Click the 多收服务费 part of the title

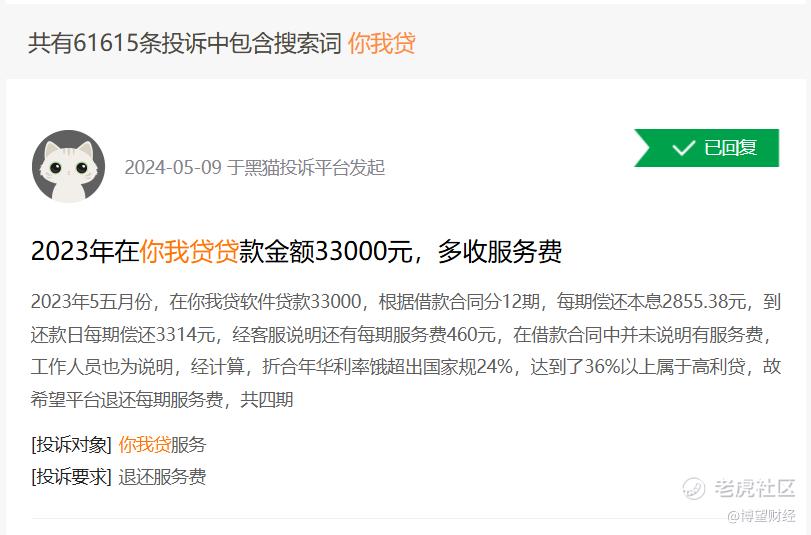pos(500,251)
